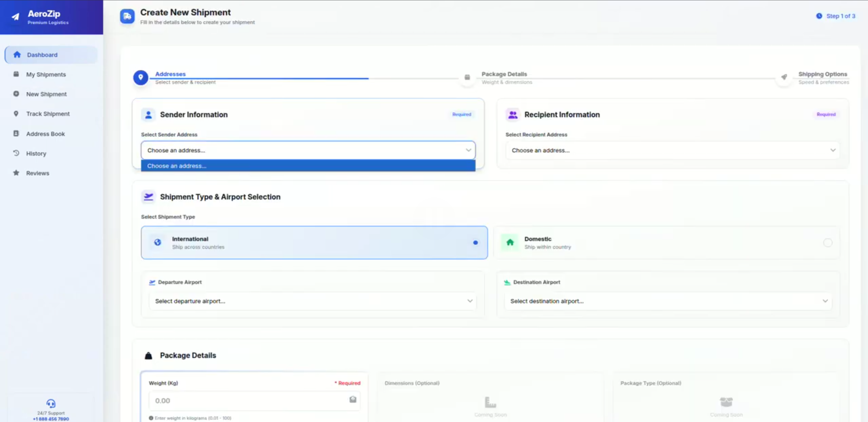This screenshot has width=868, height=422.
Task: Click the red '* Required' weight label
Action: (347, 383)
